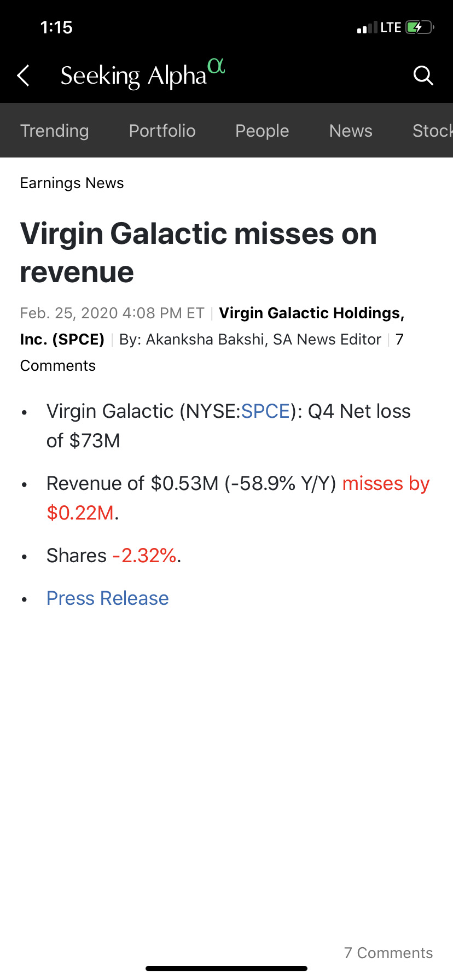Go to the Stocks tab
This screenshot has height=980, width=453.
tap(432, 131)
